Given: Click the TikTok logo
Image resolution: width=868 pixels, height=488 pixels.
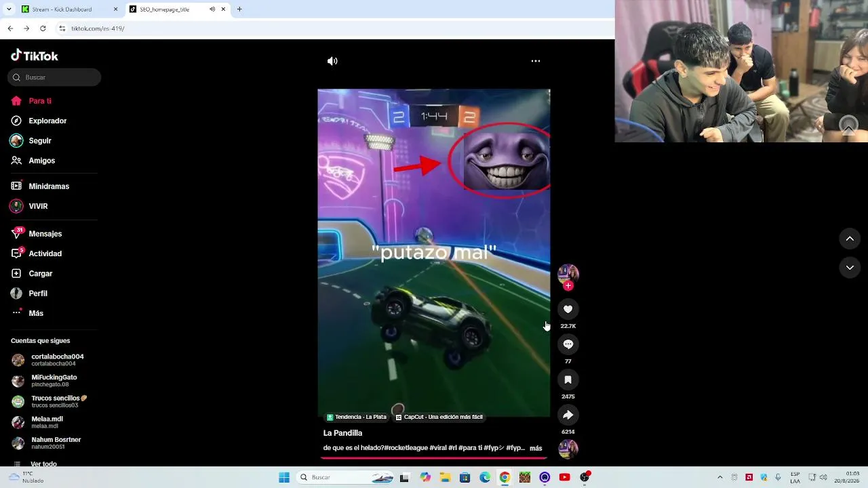Looking at the screenshot, I should pyautogui.click(x=35, y=56).
